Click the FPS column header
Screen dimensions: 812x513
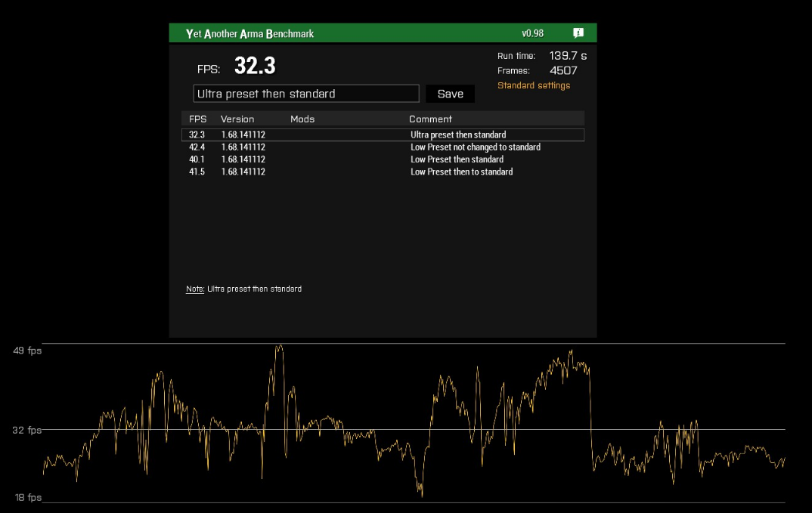[198, 119]
